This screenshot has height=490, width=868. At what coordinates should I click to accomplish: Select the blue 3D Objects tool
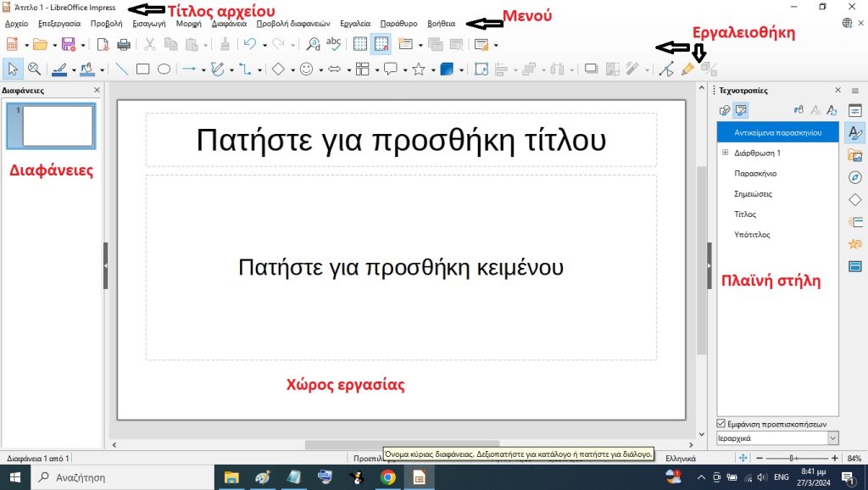[447, 70]
